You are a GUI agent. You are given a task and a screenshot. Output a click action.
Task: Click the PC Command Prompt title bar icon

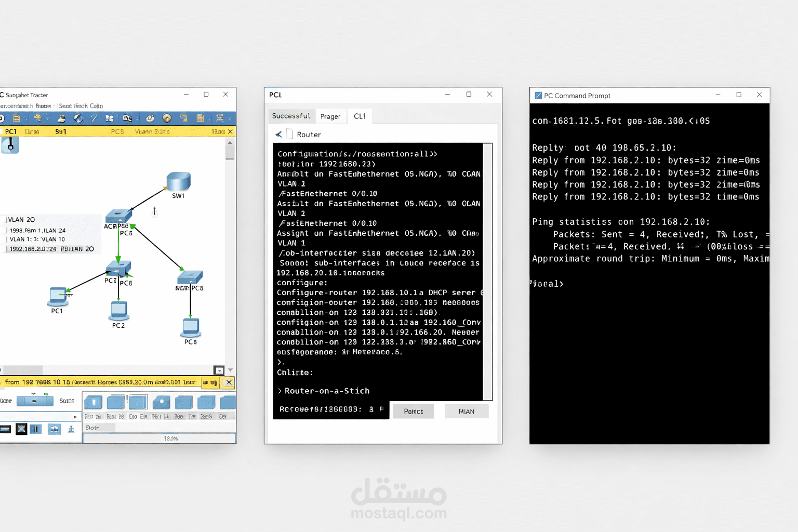(538, 96)
